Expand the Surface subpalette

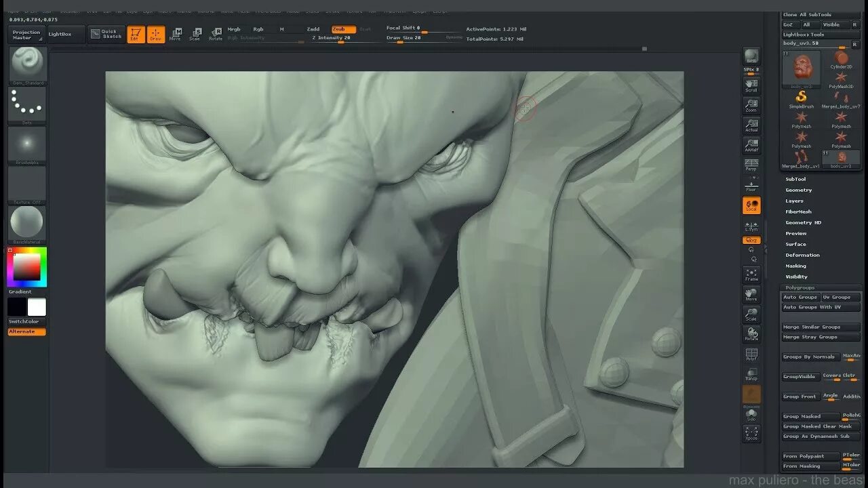click(x=795, y=244)
